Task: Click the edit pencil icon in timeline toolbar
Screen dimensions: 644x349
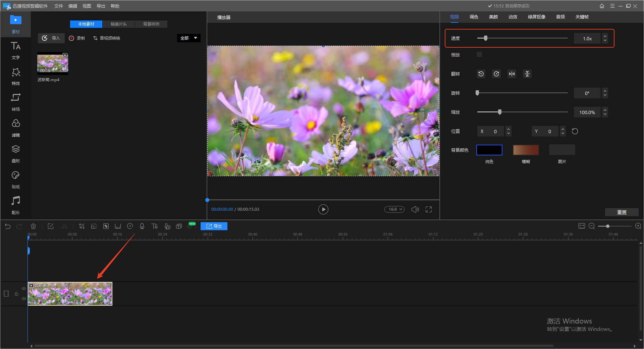Action: coord(51,226)
